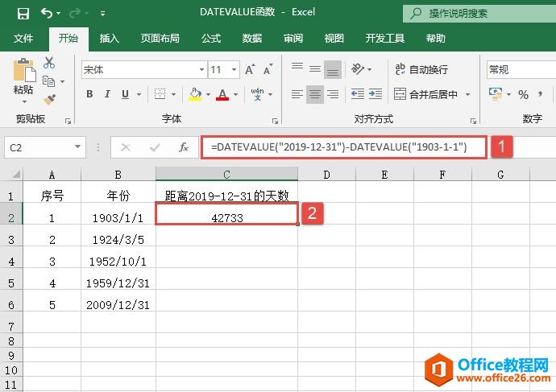Apply the yellow fill color bucket
The image size is (556, 392).
coord(195,94)
